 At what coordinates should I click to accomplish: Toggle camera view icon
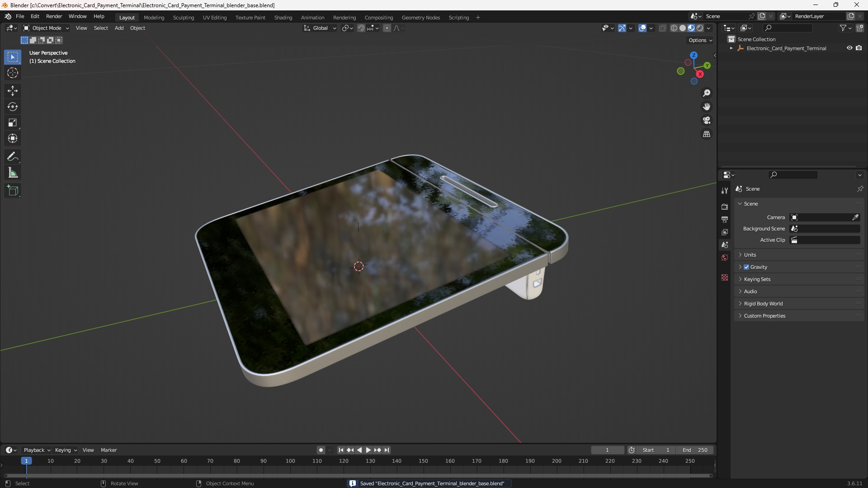point(707,120)
